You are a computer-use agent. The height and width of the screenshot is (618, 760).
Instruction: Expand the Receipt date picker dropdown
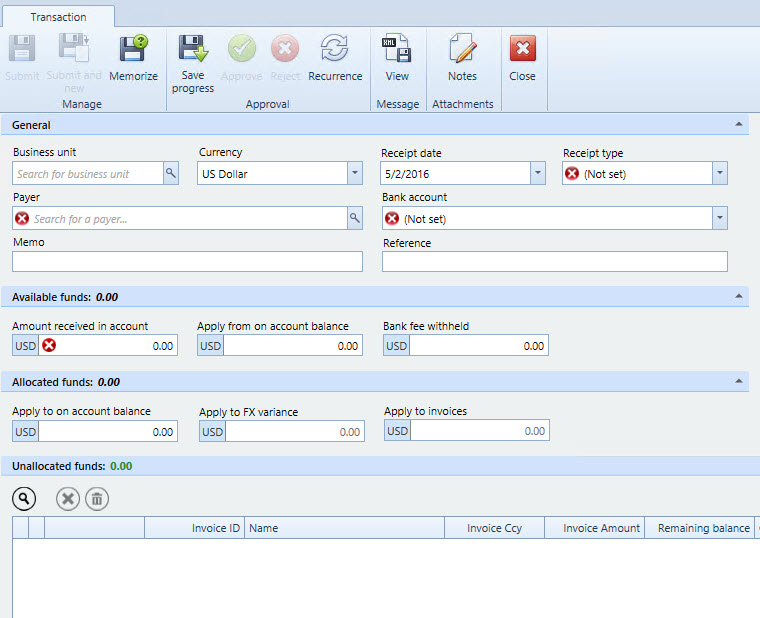(537, 174)
